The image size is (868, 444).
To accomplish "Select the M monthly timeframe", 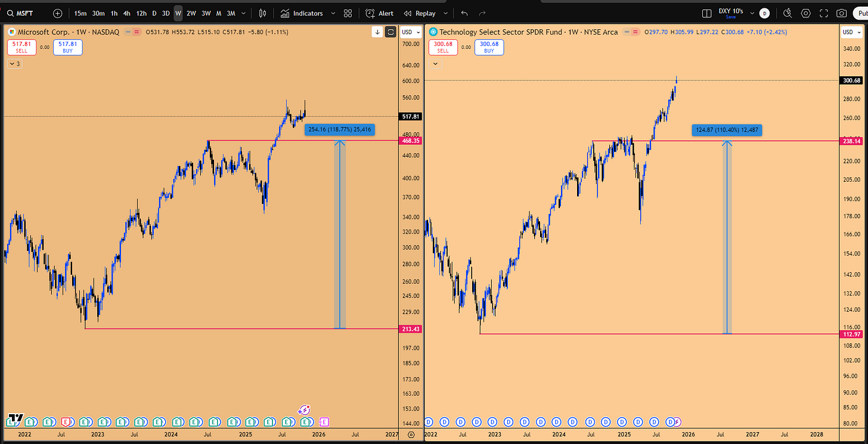I will click(219, 13).
